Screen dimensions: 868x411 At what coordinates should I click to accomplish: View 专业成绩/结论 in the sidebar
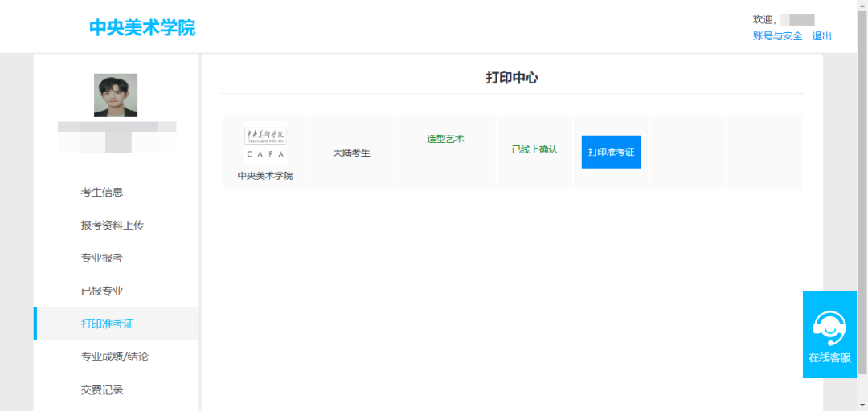point(115,357)
